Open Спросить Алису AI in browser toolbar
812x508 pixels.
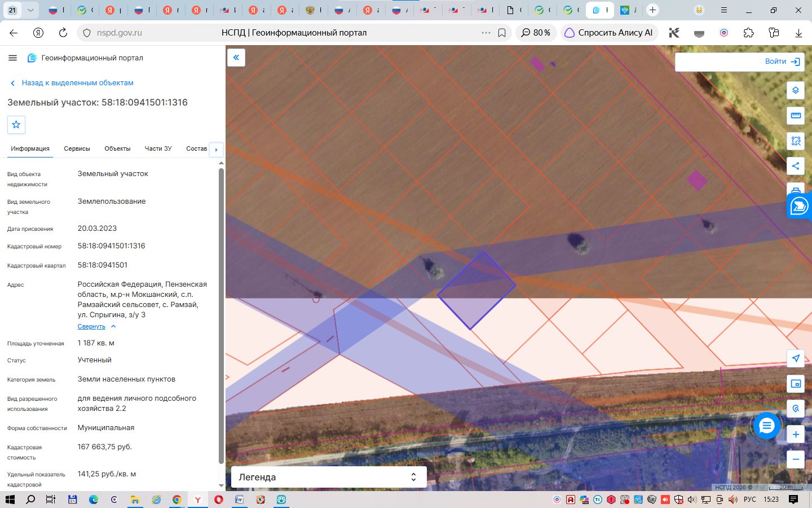point(609,33)
